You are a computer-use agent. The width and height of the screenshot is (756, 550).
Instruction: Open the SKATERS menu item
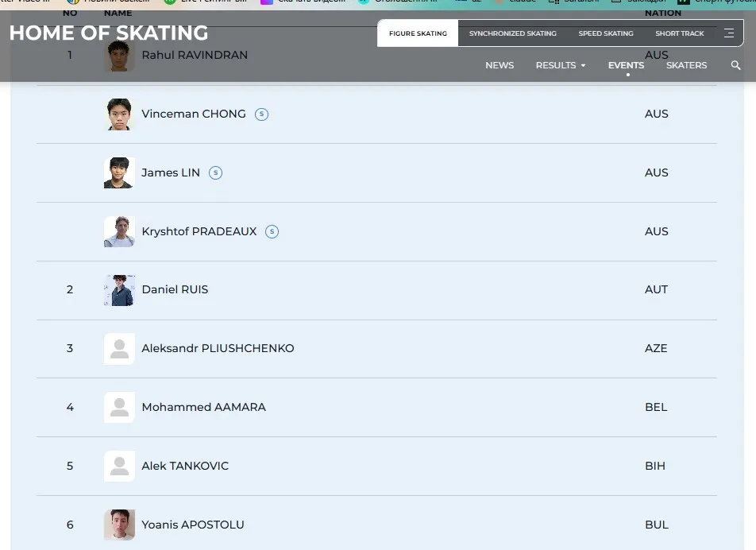[687, 65]
